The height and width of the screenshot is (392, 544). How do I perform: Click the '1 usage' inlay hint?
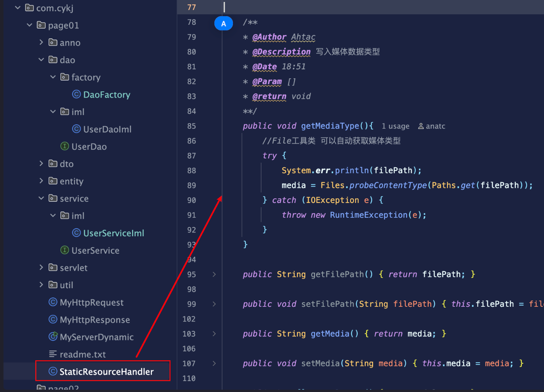pyautogui.click(x=395, y=126)
